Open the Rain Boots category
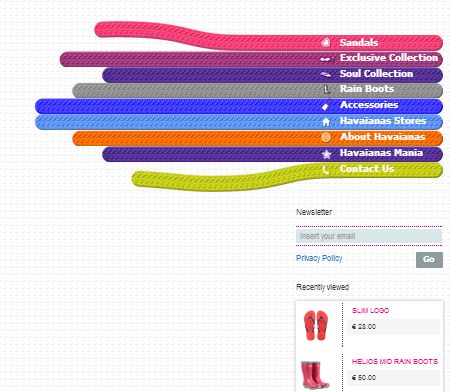 pyautogui.click(x=367, y=89)
